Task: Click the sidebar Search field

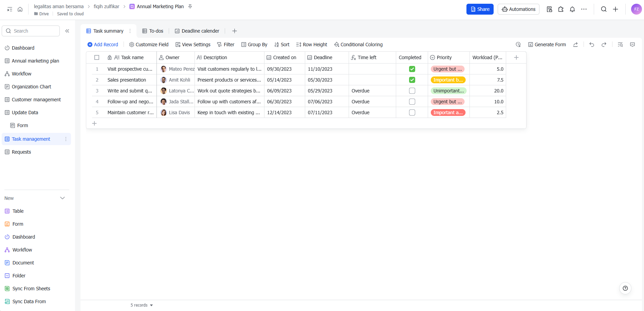Action: pos(31,31)
